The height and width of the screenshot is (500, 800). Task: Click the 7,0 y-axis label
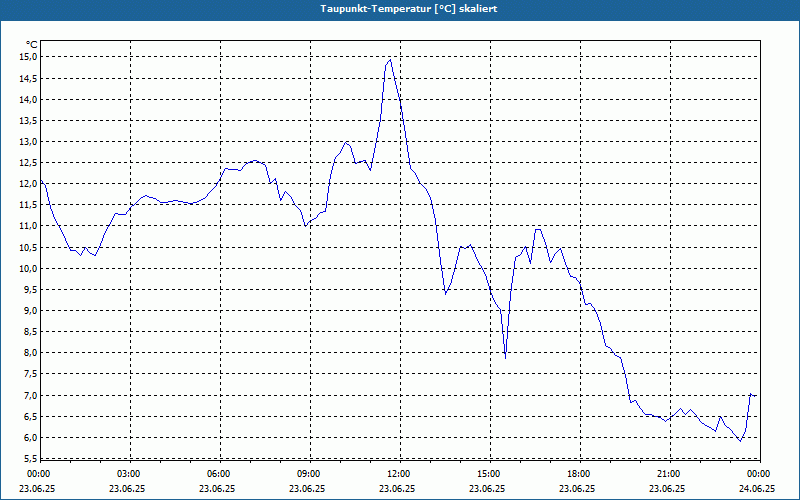point(30,395)
